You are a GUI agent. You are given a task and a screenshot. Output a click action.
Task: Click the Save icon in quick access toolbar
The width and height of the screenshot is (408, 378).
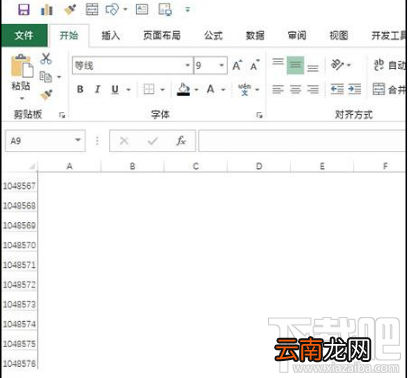[x=24, y=10]
